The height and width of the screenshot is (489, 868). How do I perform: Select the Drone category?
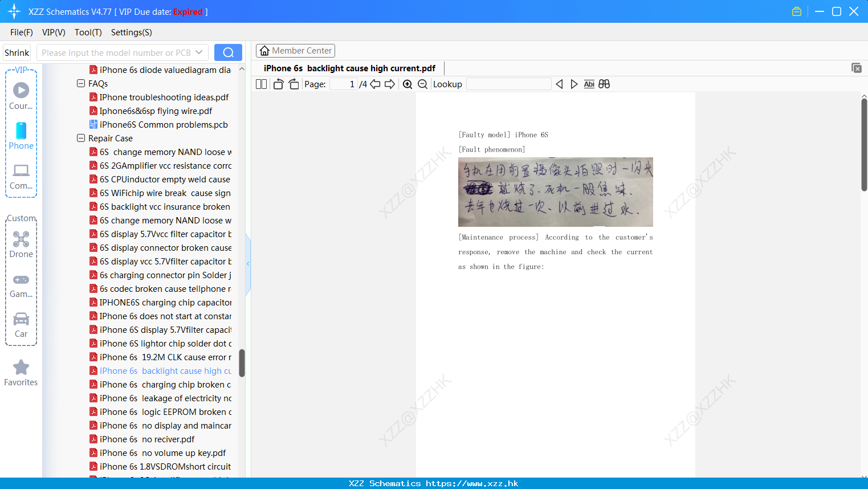point(21,244)
